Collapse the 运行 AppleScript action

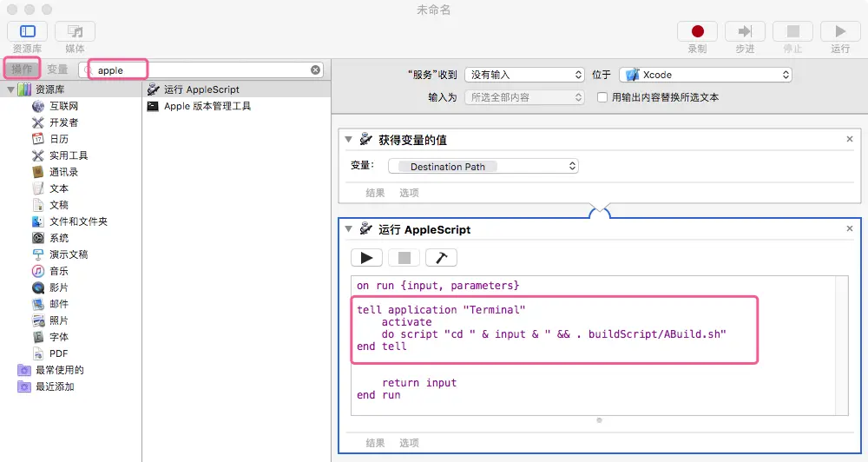click(x=348, y=228)
